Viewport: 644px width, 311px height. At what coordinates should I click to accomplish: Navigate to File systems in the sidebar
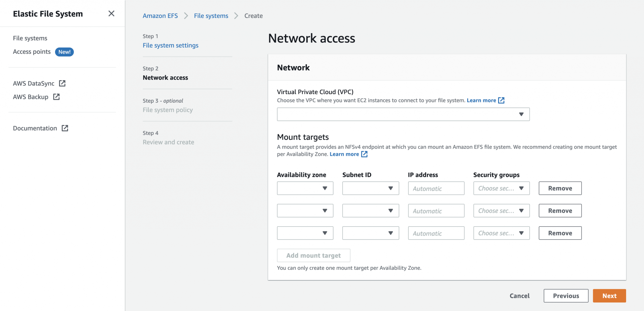(30, 38)
